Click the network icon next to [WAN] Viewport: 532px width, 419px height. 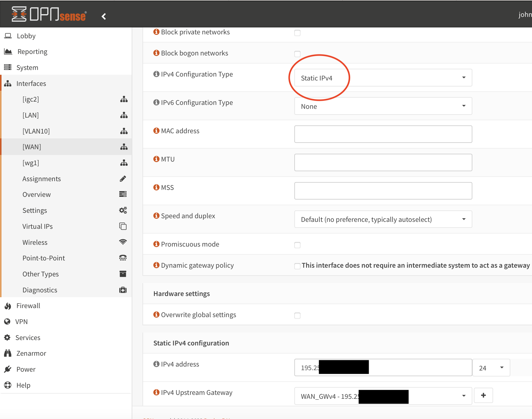pyautogui.click(x=124, y=147)
